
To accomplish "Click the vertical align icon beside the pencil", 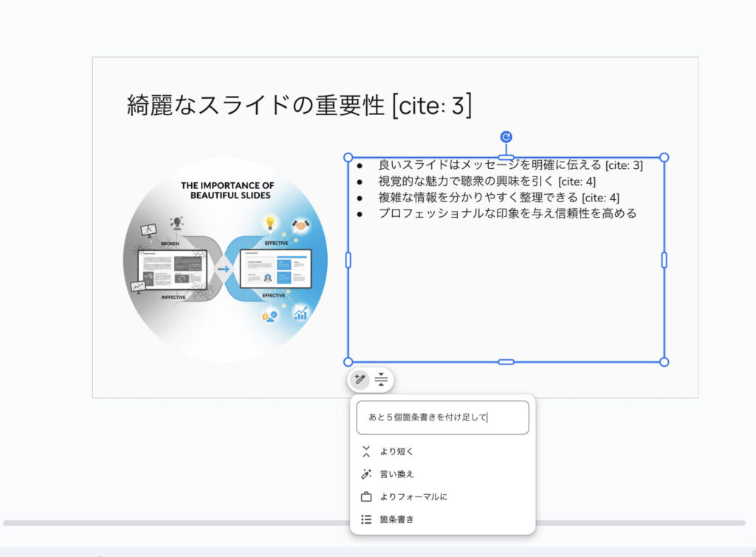I will 381,379.
